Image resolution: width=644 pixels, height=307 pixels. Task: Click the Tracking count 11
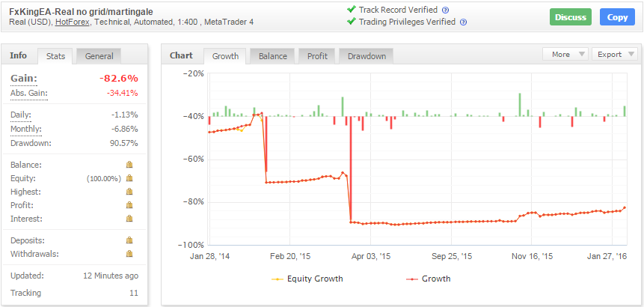click(134, 293)
